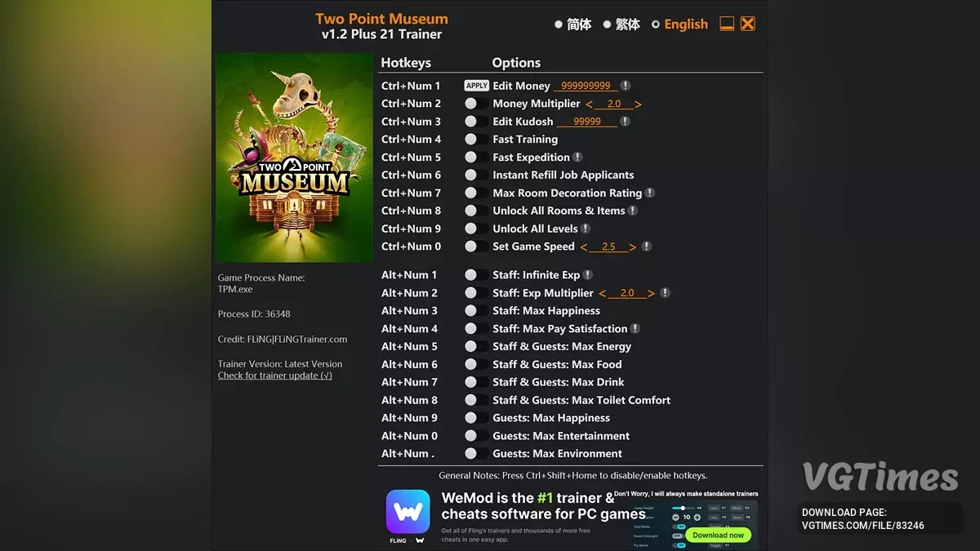
Task: Click the Max Pay Satisfaction info icon
Action: point(635,328)
